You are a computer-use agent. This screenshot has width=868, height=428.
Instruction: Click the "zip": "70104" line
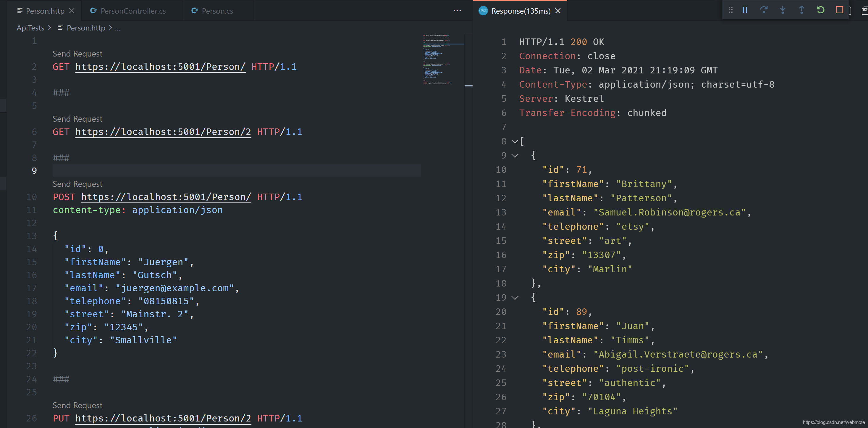[584, 397]
